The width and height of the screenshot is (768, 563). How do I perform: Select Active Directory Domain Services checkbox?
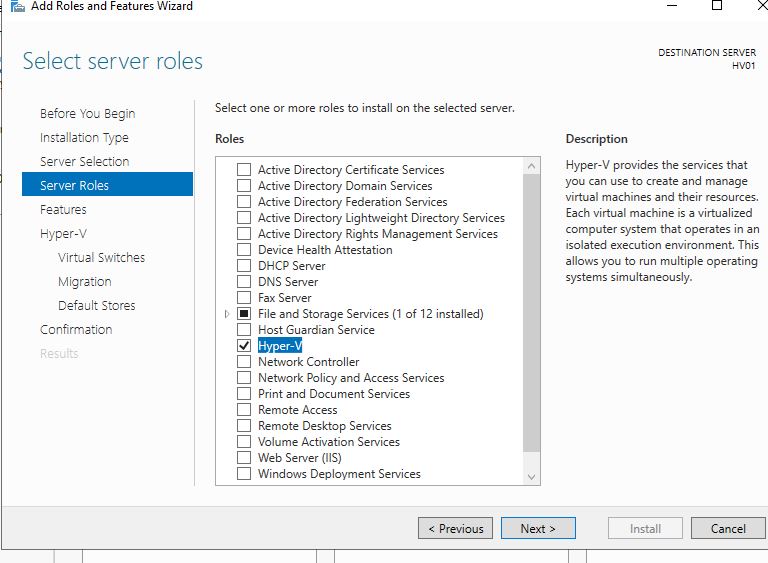point(244,186)
